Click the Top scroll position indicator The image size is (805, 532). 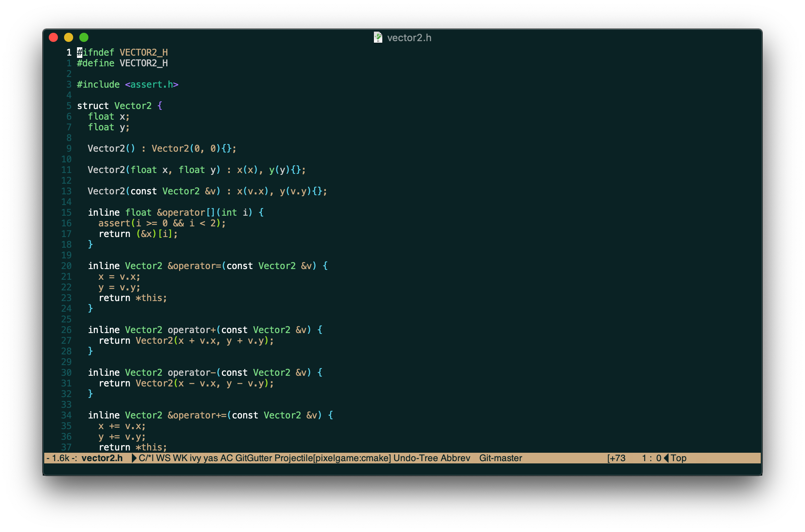tap(678, 458)
